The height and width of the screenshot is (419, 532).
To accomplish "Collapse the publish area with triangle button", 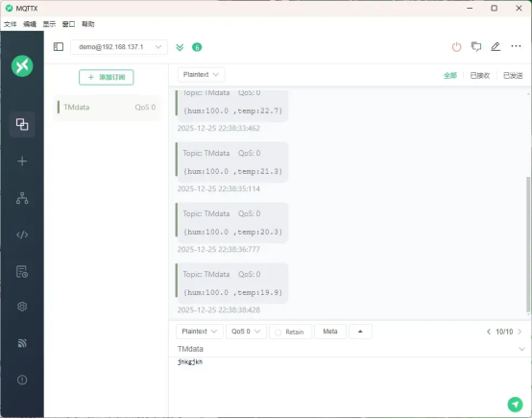I will [x=360, y=332].
